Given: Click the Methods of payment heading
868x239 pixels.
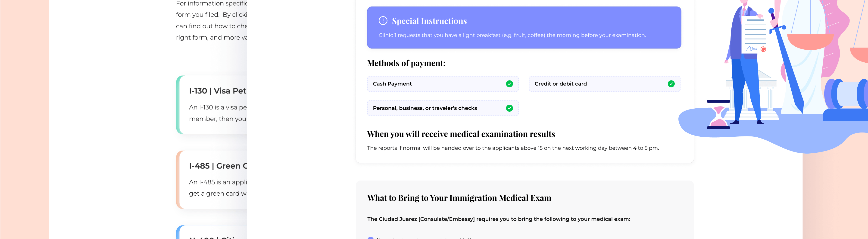Looking at the screenshot, I should (406, 63).
